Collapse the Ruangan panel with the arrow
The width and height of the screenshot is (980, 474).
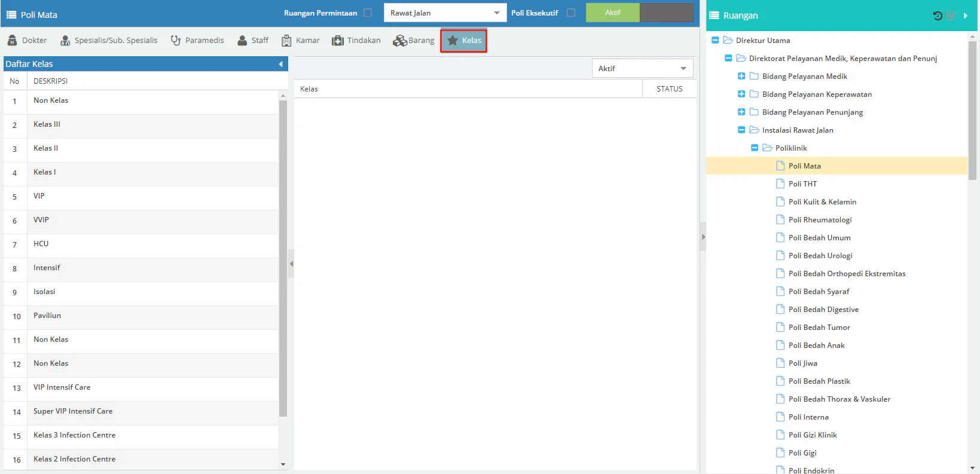(965, 16)
